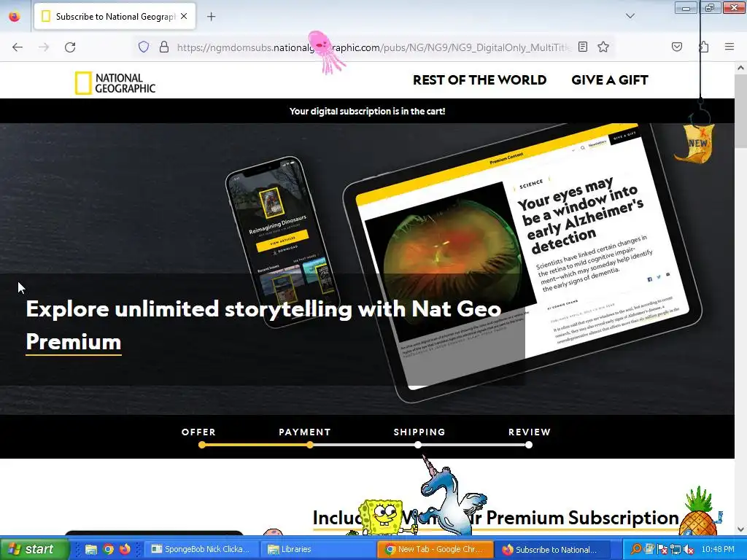The image size is (747, 560).
Task: Click the pink jellyfish desktop pet
Action: [325, 52]
